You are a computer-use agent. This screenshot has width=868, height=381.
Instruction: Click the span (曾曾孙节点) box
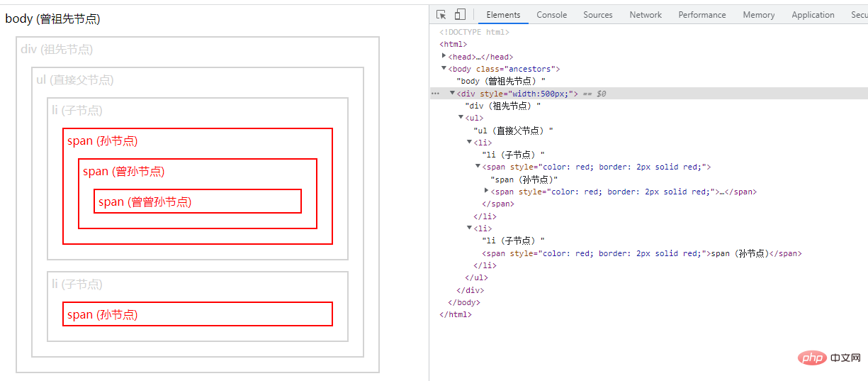[198, 201]
